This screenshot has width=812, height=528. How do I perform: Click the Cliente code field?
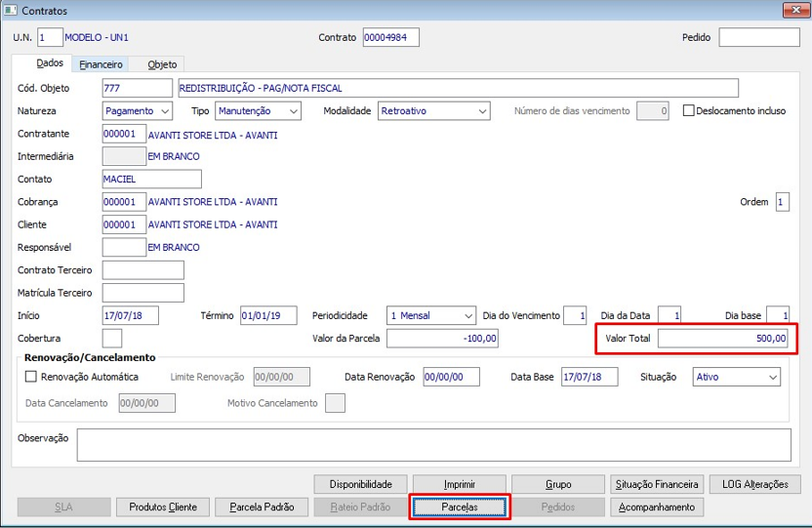[x=124, y=224]
